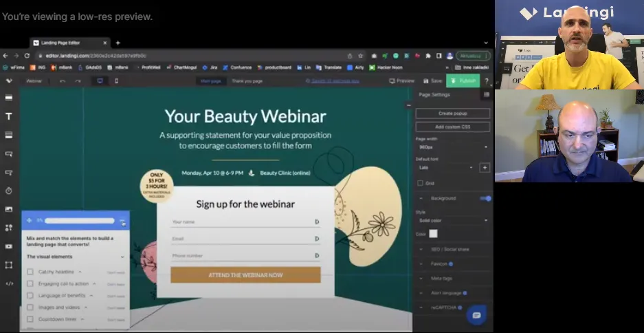Open the Jira bookmark
This screenshot has height=333, width=644.
coord(210,67)
